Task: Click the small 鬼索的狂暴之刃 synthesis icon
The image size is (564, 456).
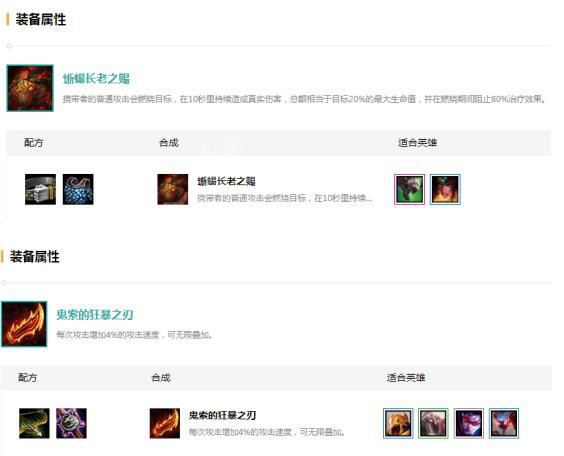Action: click(165, 423)
